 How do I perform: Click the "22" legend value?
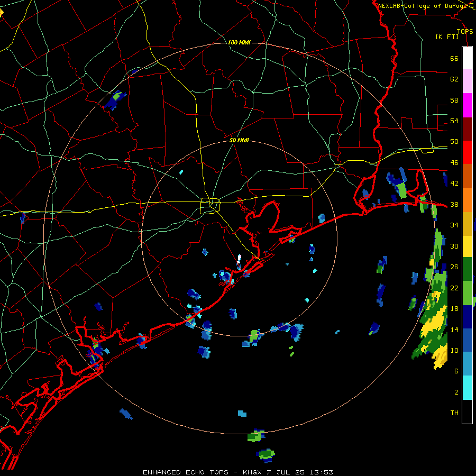tap(454, 288)
